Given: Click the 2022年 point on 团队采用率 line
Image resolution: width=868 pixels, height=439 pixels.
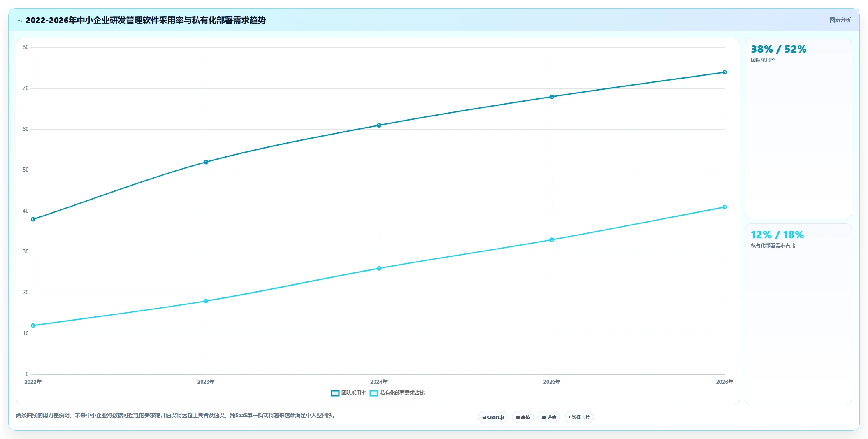Looking at the screenshot, I should [33, 219].
